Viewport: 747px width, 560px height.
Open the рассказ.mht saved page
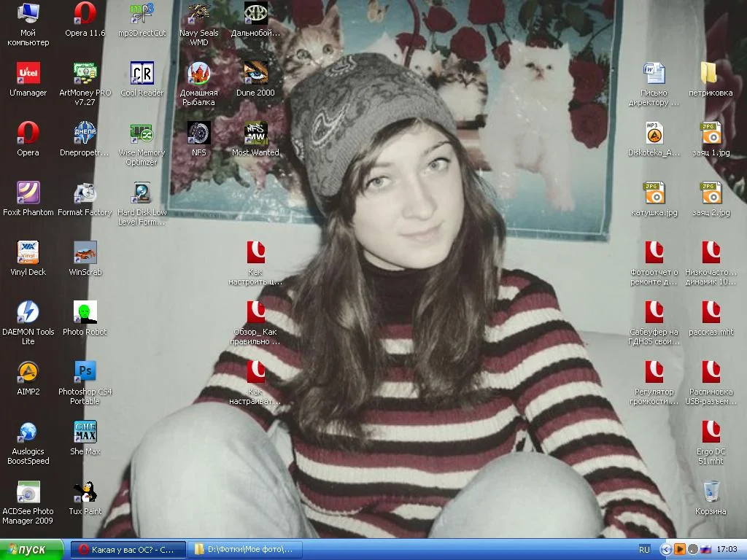[711, 313]
